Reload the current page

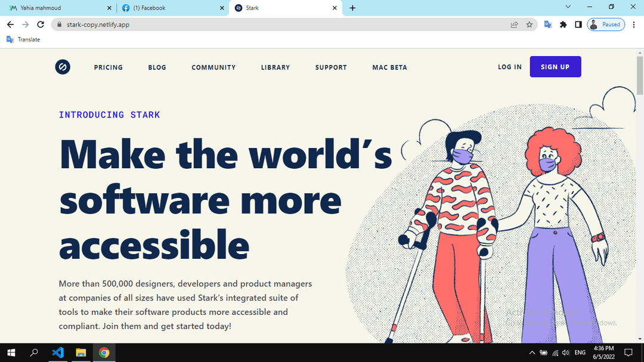coord(41,24)
